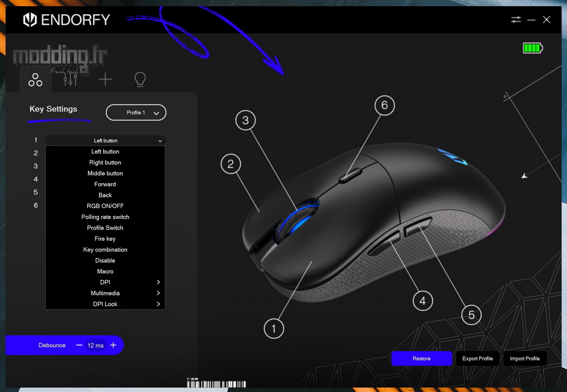
Task: Open the Key Settings tab icon
Action: pyautogui.click(x=35, y=80)
